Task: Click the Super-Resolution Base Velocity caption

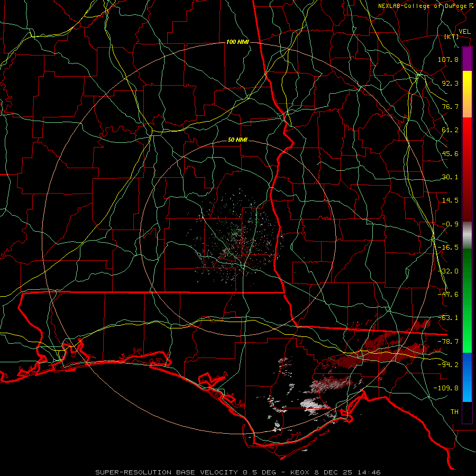Action: (x=238, y=472)
